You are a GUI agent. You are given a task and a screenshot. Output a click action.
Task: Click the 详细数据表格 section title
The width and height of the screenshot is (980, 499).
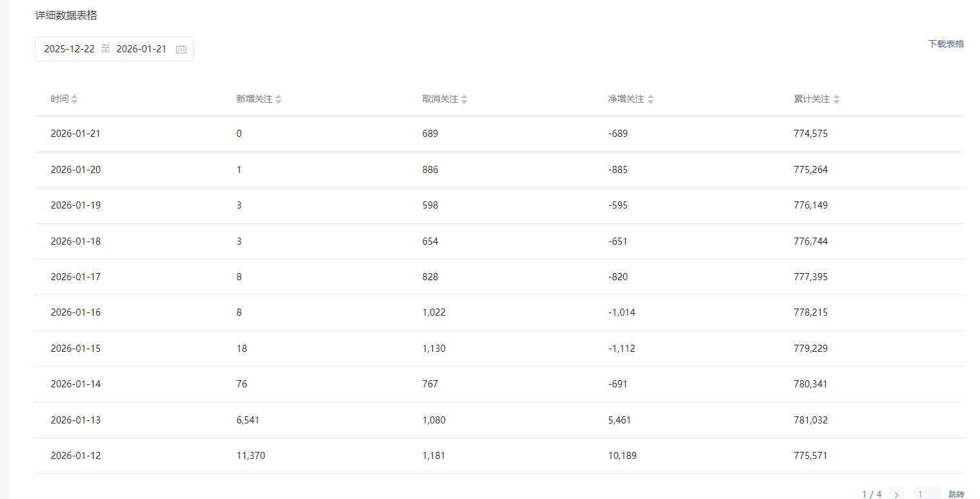(x=66, y=15)
